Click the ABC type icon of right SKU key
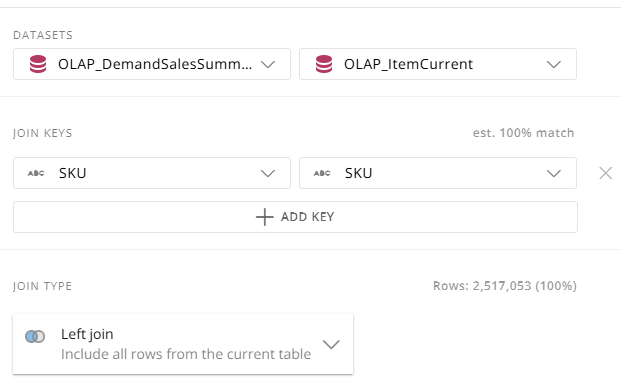Image resolution: width=621 pixels, height=386 pixels. pos(322,173)
